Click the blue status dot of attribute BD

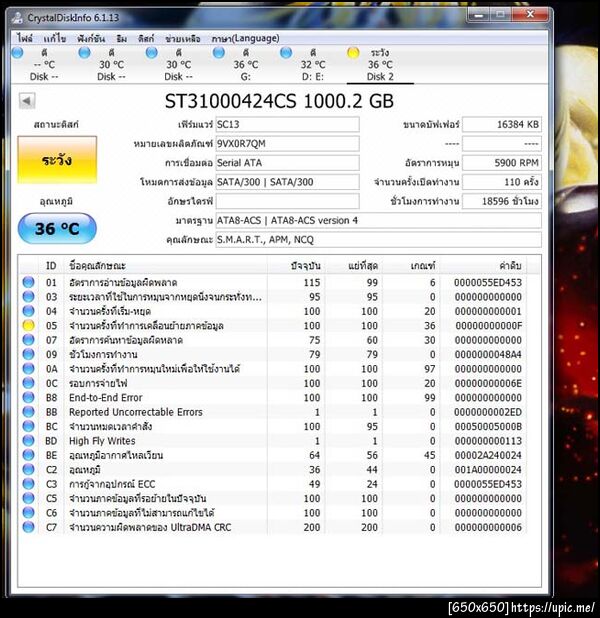28,440
